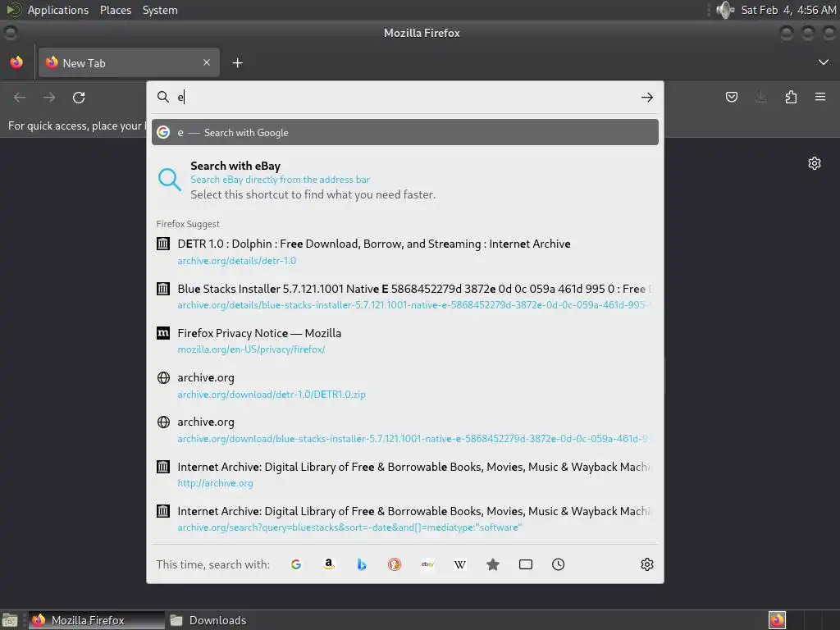Image resolution: width=840 pixels, height=630 pixels.
Task: Go back to previous page
Action: pyautogui.click(x=20, y=98)
